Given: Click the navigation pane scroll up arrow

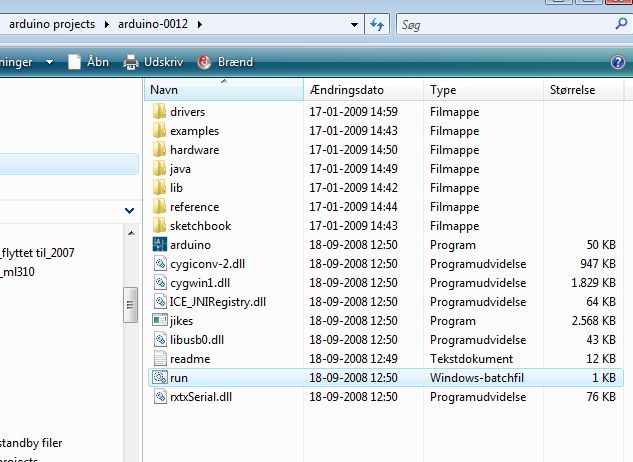Looking at the screenshot, I should pyautogui.click(x=131, y=233).
